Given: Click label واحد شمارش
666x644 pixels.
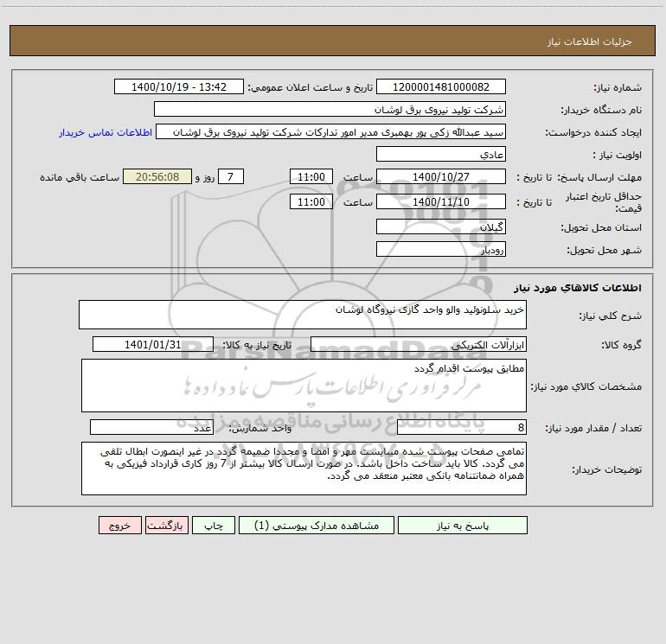Looking at the screenshot, I should click(260, 429).
